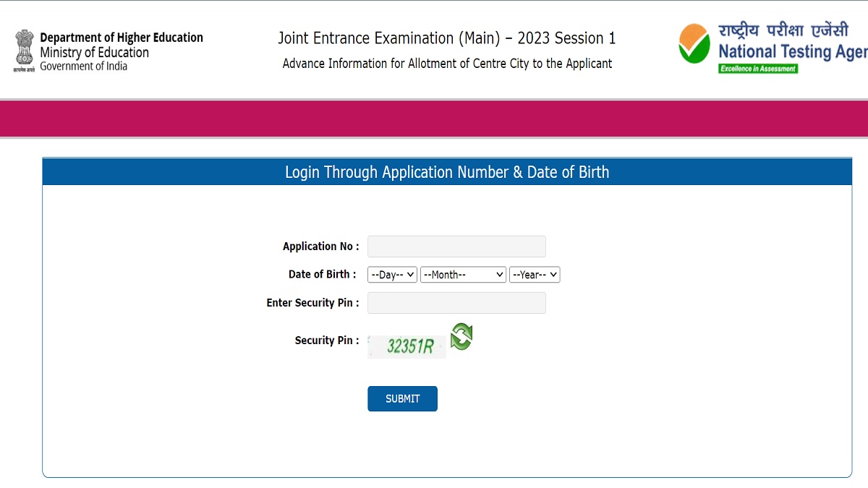Click the Date of Birth label
Image resolution: width=868 pixels, height=488 pixels.
click(323, 275)
